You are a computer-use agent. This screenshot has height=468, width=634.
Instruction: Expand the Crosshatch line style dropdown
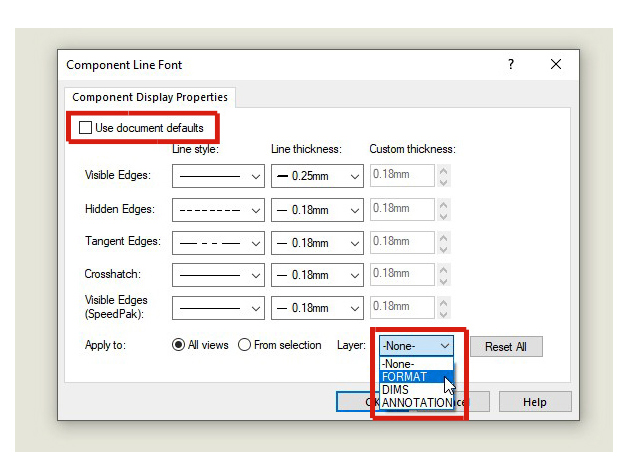218,275
